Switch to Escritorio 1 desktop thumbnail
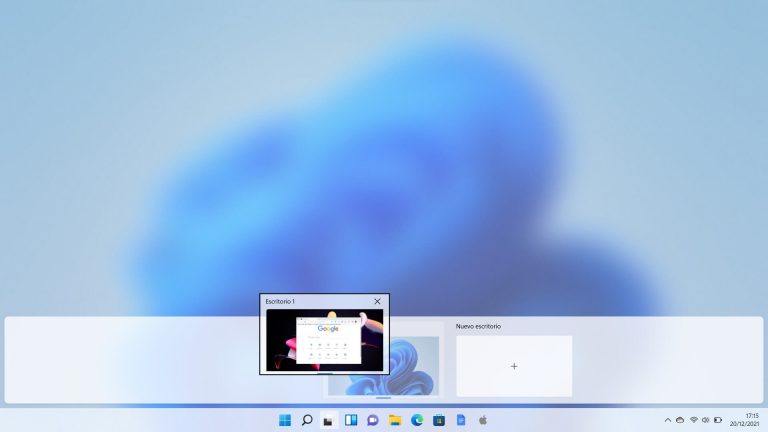 click(325, 340)
